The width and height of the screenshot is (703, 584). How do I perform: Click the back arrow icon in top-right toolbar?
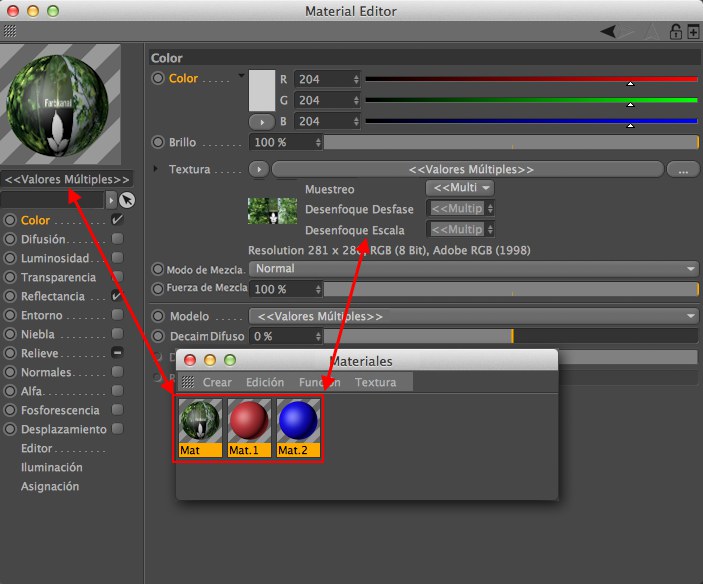[608, 32]
